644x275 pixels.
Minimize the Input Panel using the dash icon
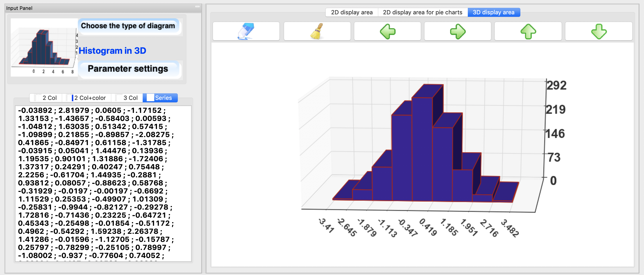pyautogui.click(x=197, y=6)
